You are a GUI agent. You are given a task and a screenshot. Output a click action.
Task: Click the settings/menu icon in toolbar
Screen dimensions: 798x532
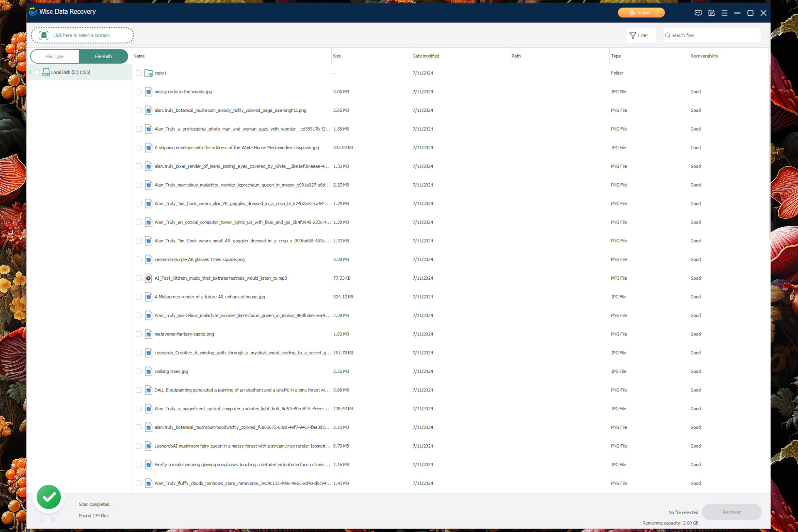click(x=723, y=13)
